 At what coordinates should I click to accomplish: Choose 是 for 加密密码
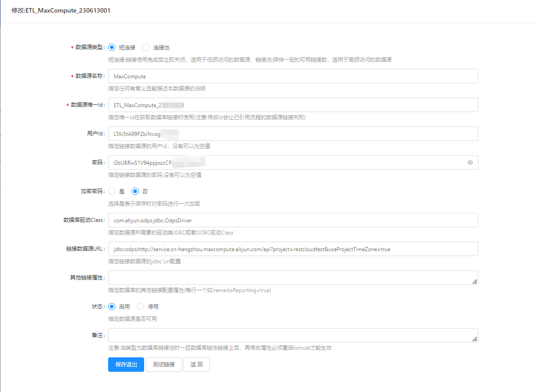click(112, 191)
